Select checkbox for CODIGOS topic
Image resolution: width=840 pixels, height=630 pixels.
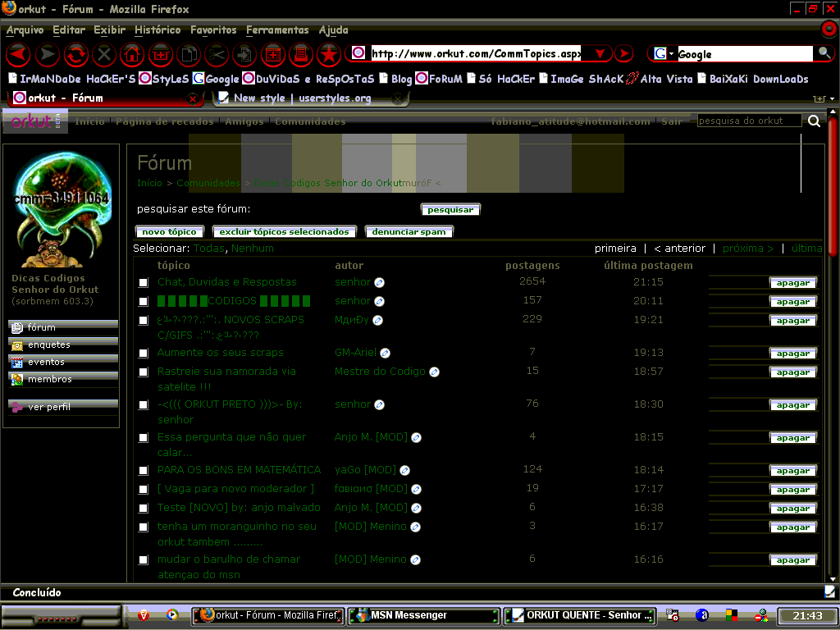[143, 302]
